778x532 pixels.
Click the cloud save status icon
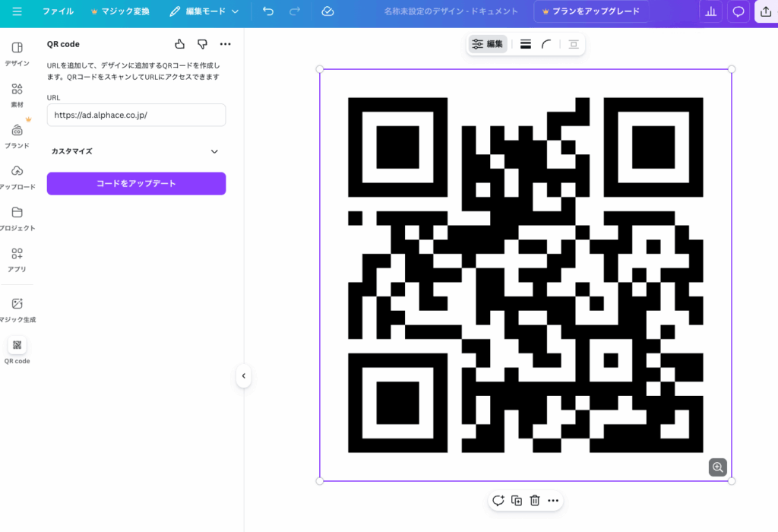tap(327, 11)
